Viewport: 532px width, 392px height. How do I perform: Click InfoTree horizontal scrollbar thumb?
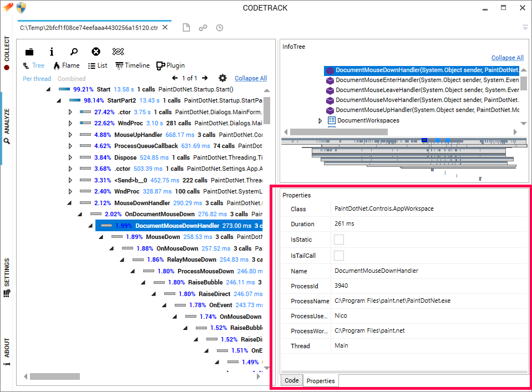(x=338, y=132)
